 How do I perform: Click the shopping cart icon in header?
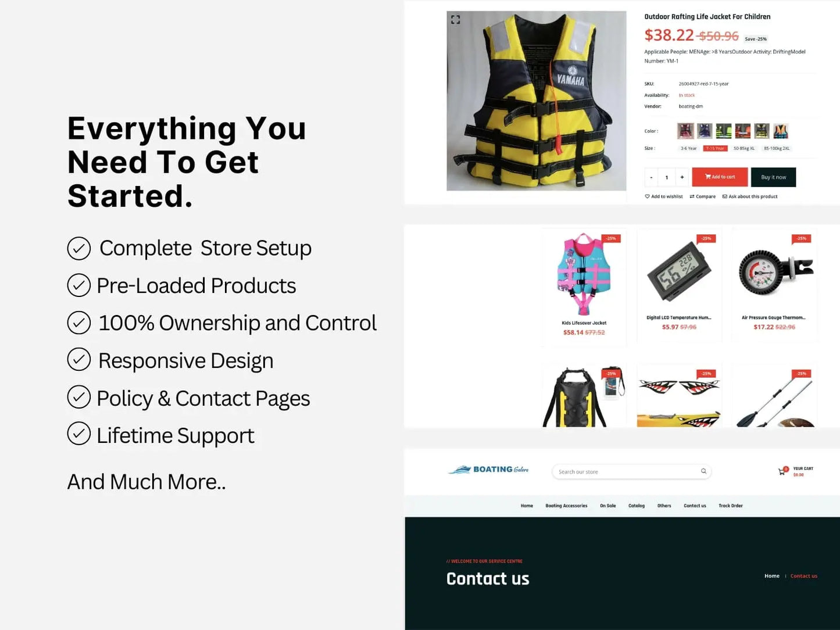782,471
